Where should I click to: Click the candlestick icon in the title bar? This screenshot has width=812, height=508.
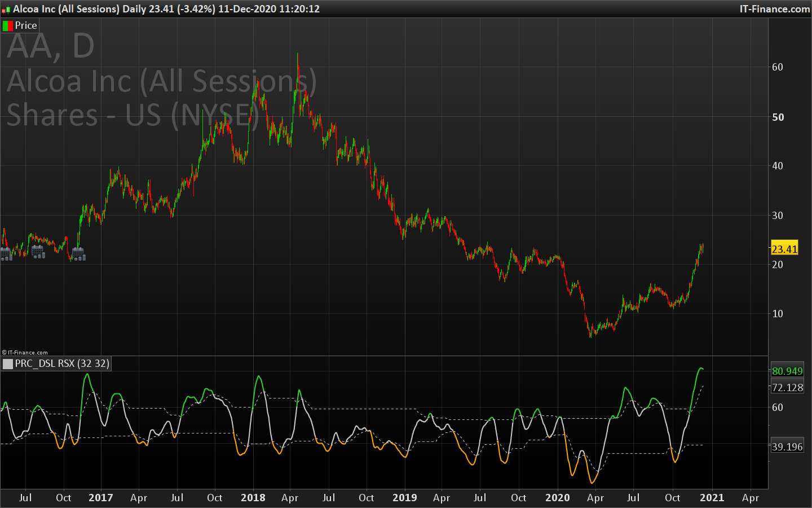tap(6, 9)
